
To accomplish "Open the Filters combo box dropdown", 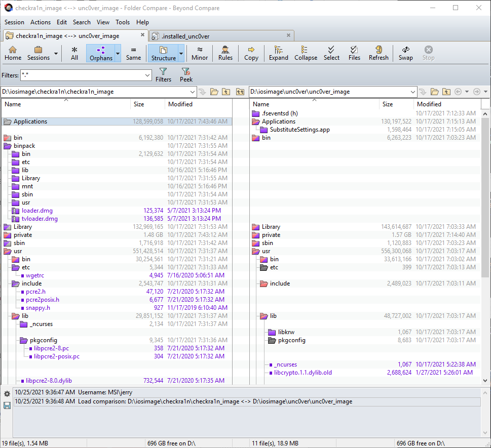I will pyautogui.click(x=147, y=75).
